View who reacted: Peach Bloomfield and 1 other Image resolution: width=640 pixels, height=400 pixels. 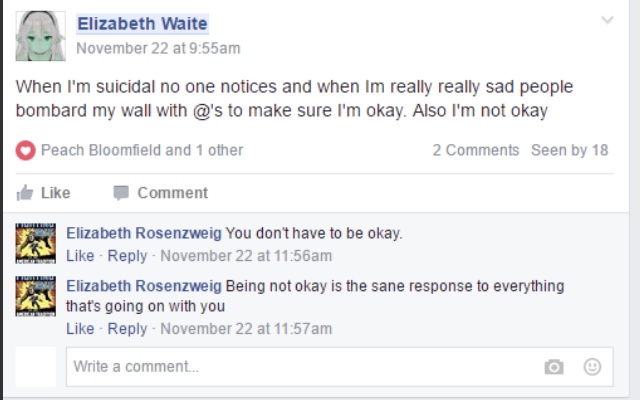[x=142, y=150]
